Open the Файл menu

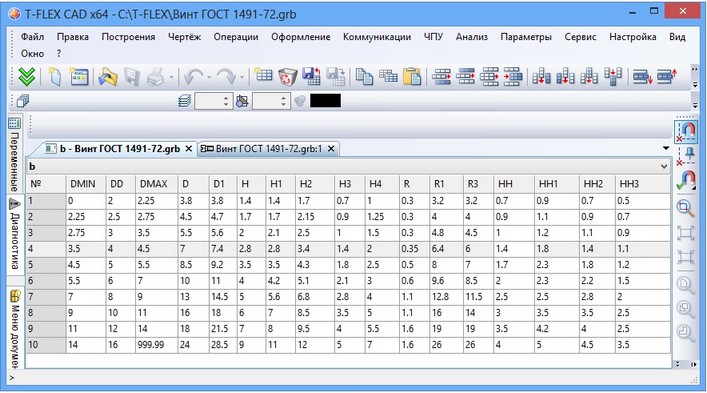click(x=32, y=37)
